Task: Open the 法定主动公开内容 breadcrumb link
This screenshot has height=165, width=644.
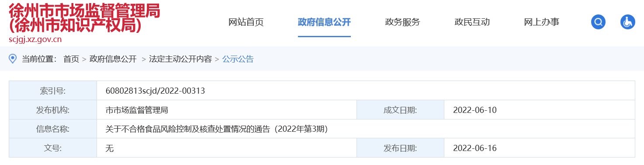Action: 180,59
